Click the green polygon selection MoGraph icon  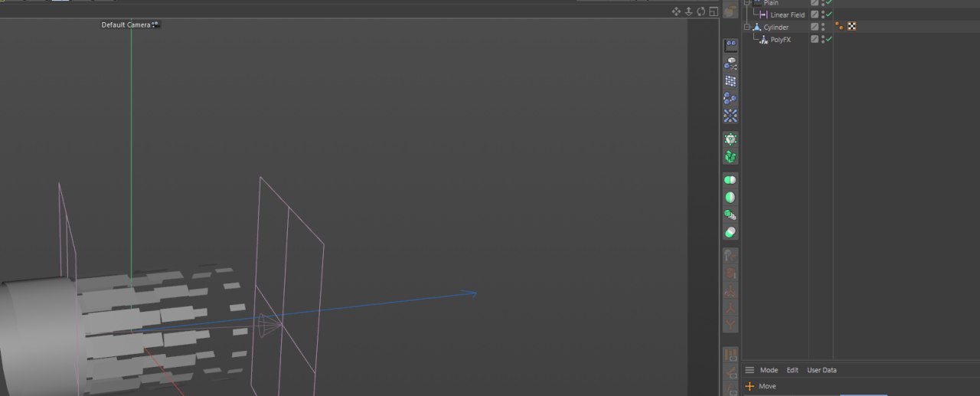(x=730, y=139)
